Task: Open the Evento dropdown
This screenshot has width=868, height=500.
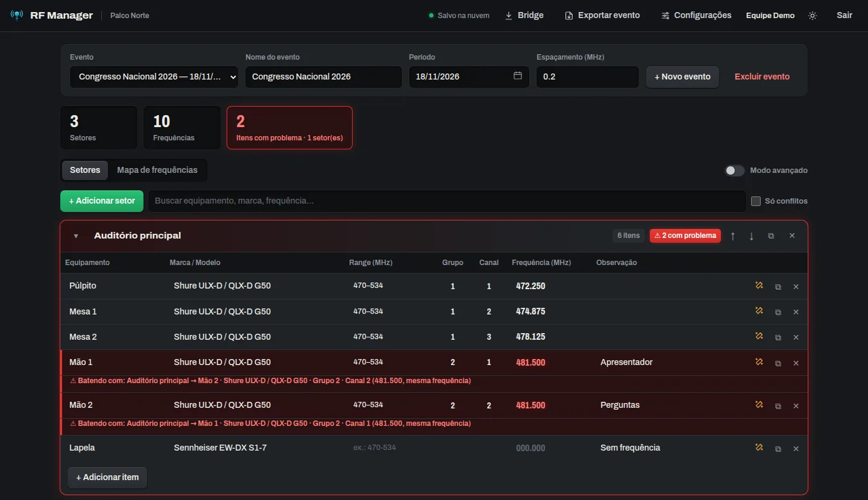Action: [x=154, y=77]
